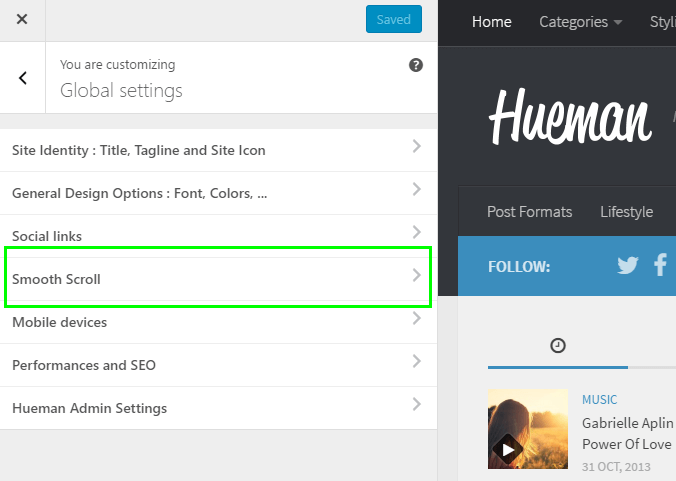Image resolution: width=676 pixels, height=481 pixels.
Task: Expand chevron on the Site Identity row
Action: (x=416, y=146)
